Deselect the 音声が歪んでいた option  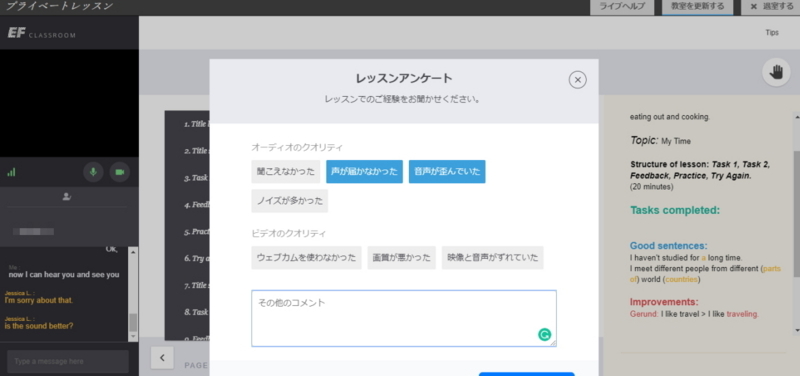pos(447,171)
